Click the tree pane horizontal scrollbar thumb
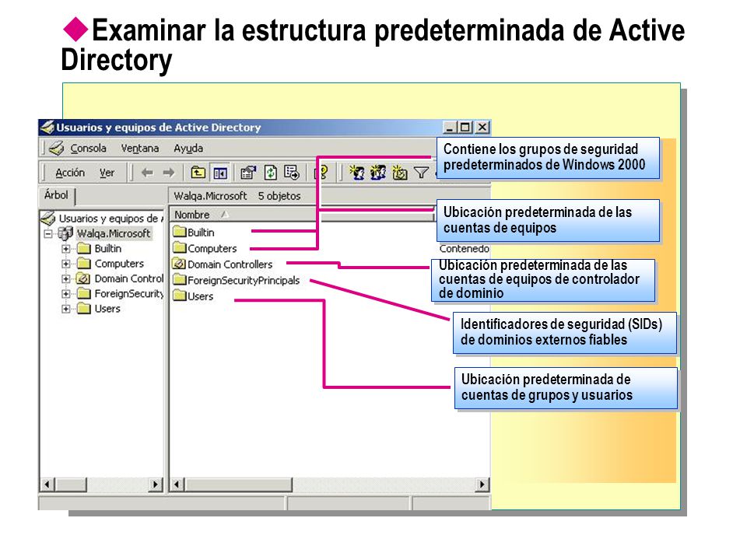The image size is (747, 560). tap(71, 485)
